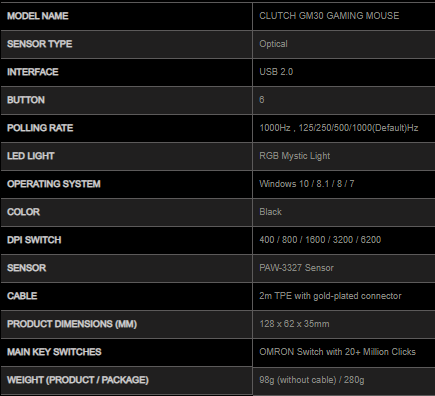Click the PAW-3327 Sensor value

[x=296, y=268]
